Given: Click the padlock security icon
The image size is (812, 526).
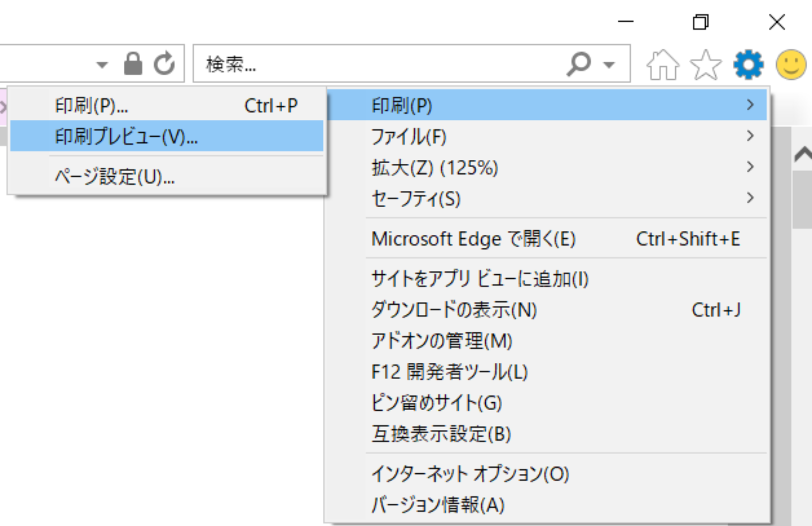Looking at the screenshot, I should [x=133, y=64].
